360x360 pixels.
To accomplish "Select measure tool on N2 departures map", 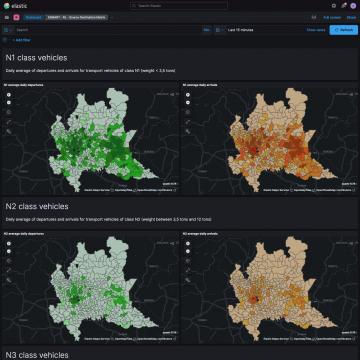I will [9, 270].
